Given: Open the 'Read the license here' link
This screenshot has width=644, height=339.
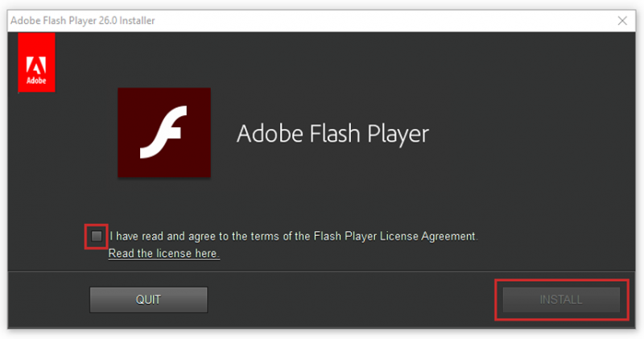Looking at the screenshot, I should coord(163,254).
